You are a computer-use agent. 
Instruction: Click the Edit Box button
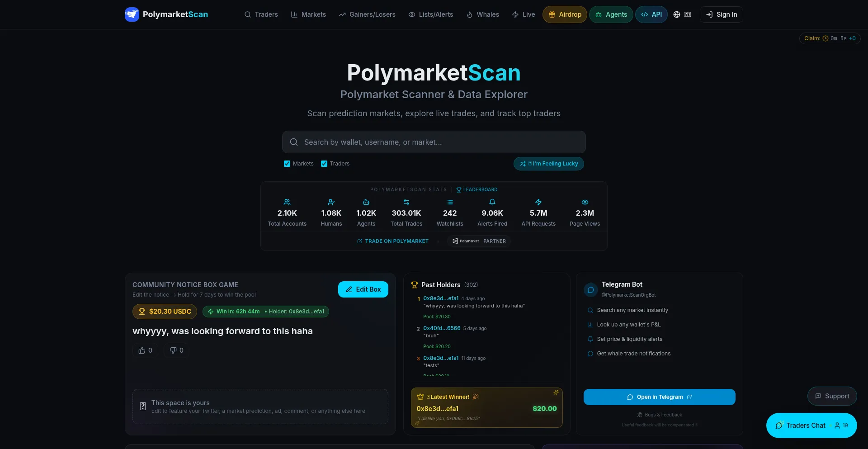pyautogui.click(x=363, y=289)
